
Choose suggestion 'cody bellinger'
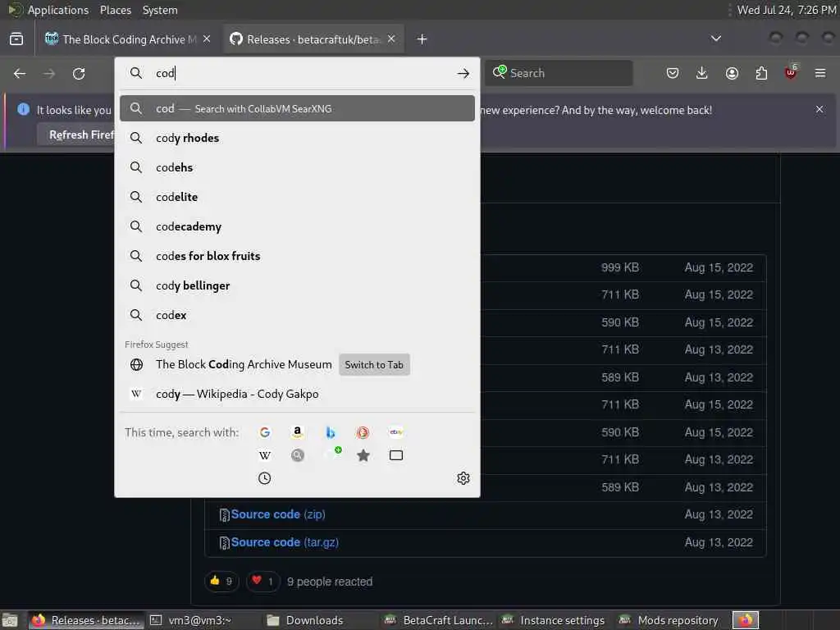(297, 285)
